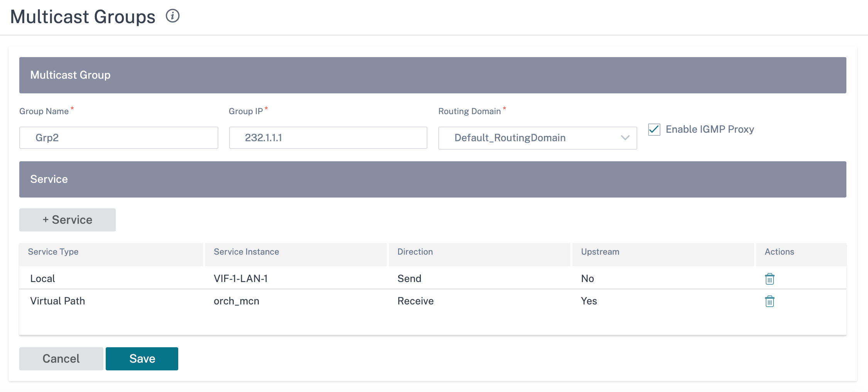Image resolution: width=868 pixels, height=392 pixels.
Task: Delete the Virtual Path orch_mcn service
Action: (x=769, y=301)
